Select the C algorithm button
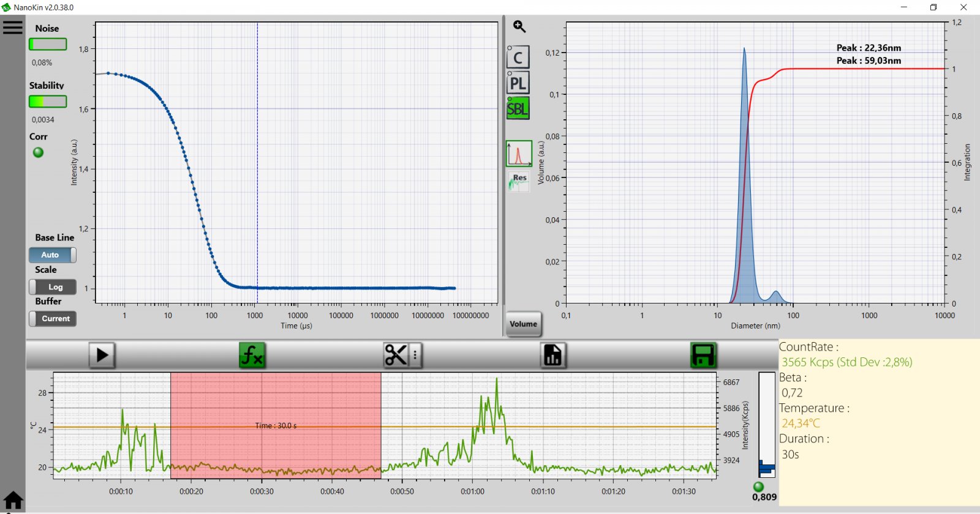This screenshot has height=514, width=980. pos(518,58)
